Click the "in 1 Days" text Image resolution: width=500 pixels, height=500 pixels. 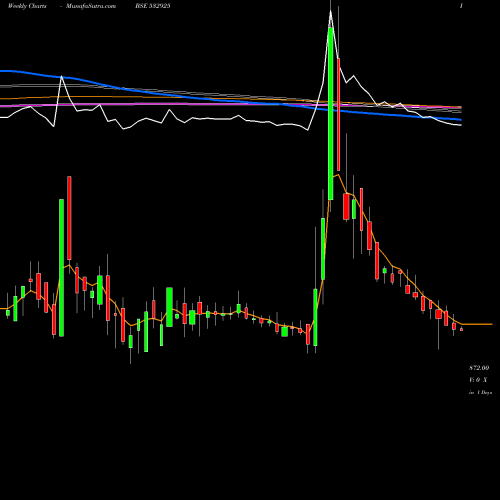pos(480,393)
